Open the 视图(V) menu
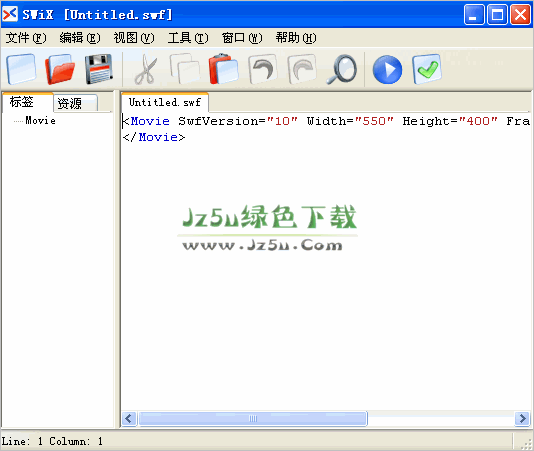The height and width of the screenshot is (451, 534). pos(134,37)
